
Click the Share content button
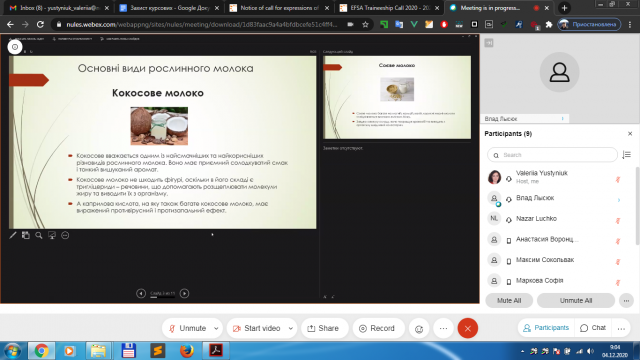pos(323,328)
